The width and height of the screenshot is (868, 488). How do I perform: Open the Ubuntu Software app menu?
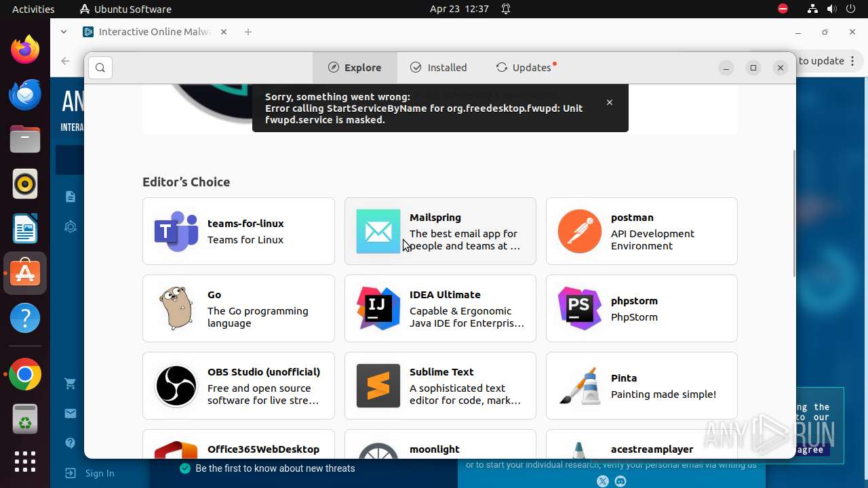125,9
